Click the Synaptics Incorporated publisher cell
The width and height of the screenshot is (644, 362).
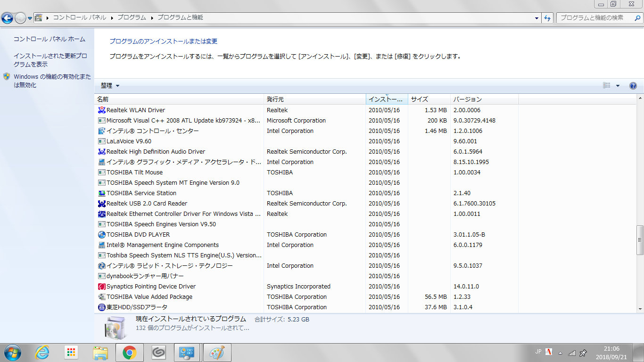298,287
